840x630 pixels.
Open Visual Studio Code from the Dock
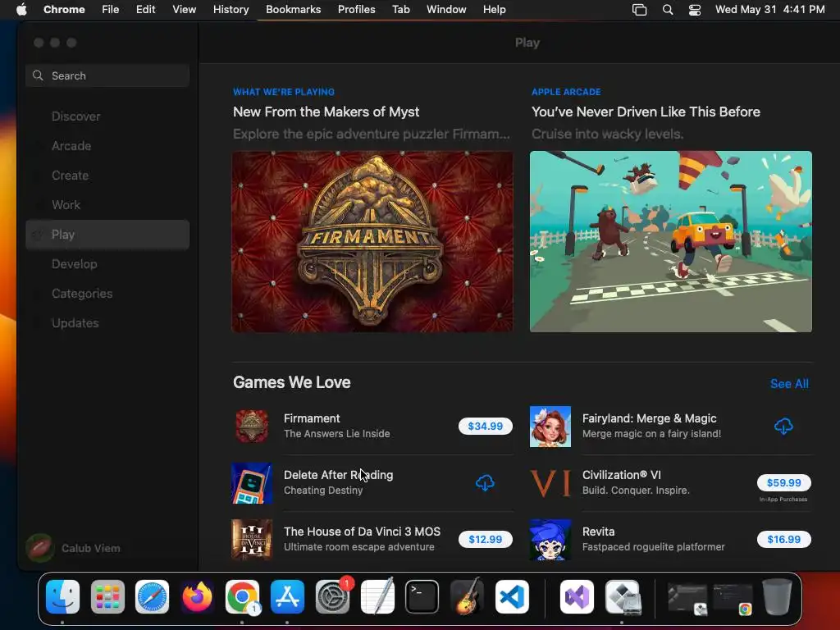coord(512,597)
